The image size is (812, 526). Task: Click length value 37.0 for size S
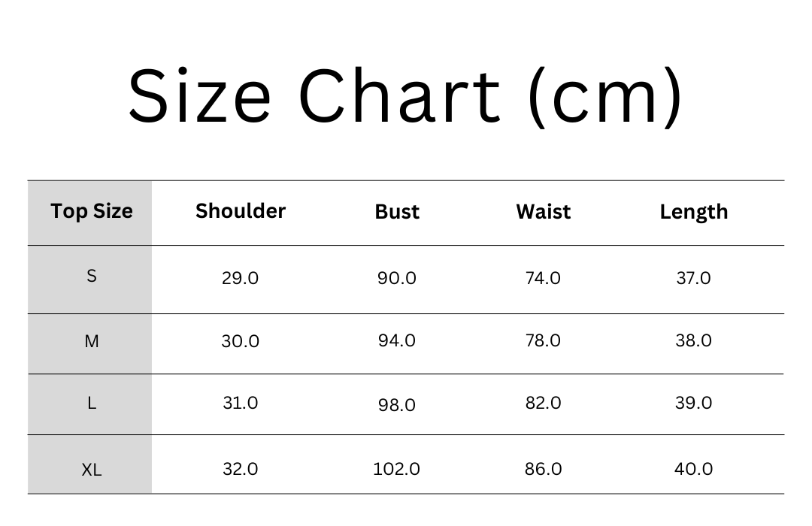click(x=694, y=279)
